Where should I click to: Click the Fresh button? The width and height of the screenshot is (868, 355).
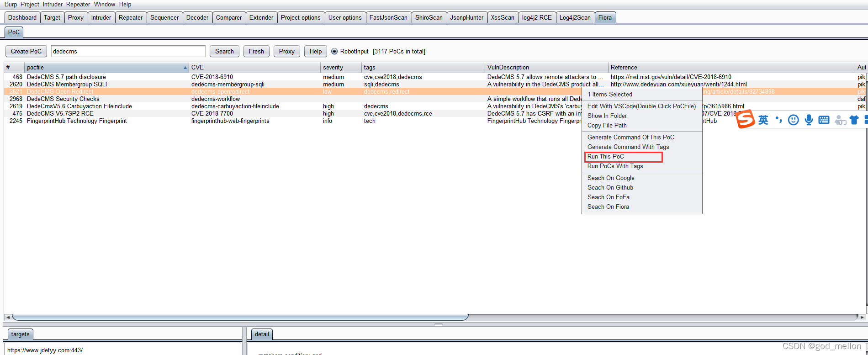click(x=256, y=51)
